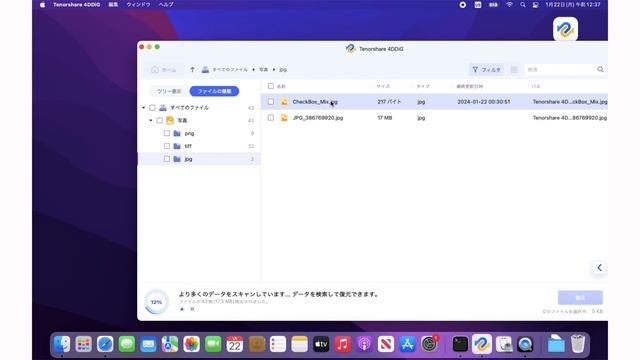Click the 2024-01-22 00:30:51 date cell
This screenshot has width=640, height=360.
(x=484, y=102)
